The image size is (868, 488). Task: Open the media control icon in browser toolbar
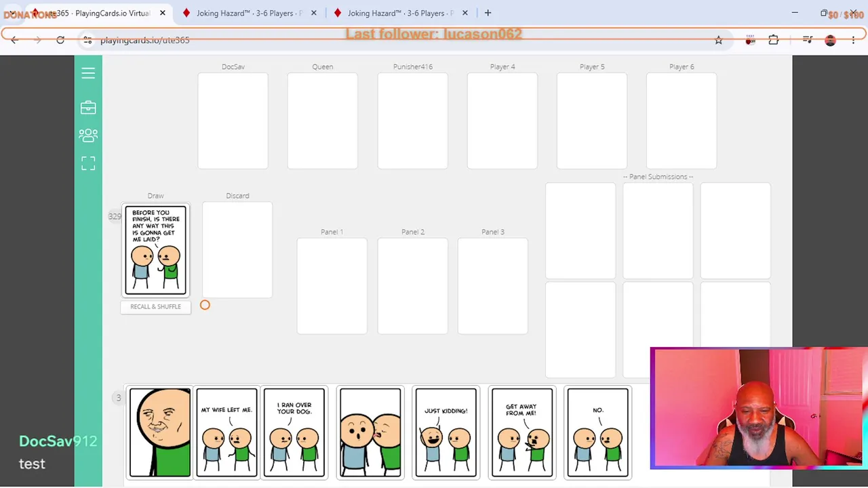(x=807, y=40)
